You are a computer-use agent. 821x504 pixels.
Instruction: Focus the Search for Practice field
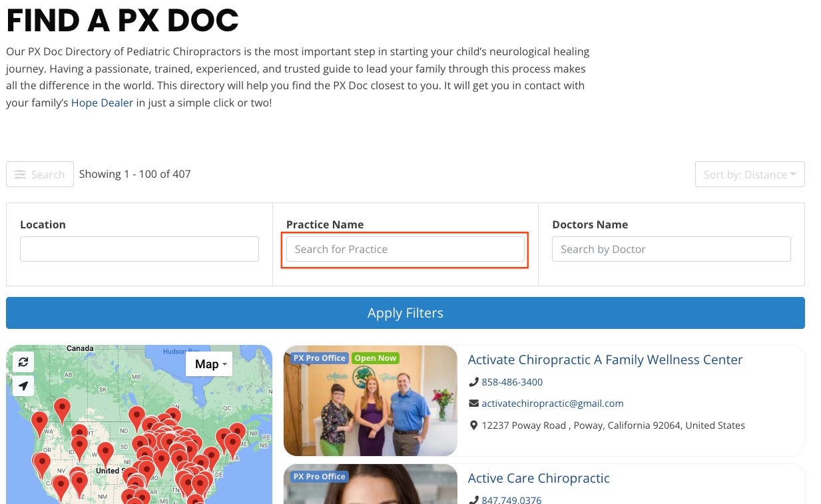click(406, 249)
